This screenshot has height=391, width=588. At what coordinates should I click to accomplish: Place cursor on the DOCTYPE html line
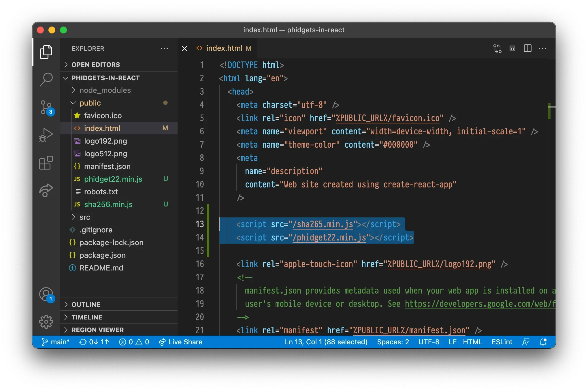(x=252, y=65)
